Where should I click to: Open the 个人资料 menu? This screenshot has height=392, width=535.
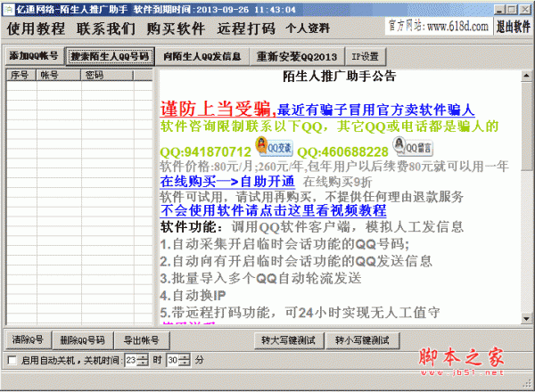308,29
